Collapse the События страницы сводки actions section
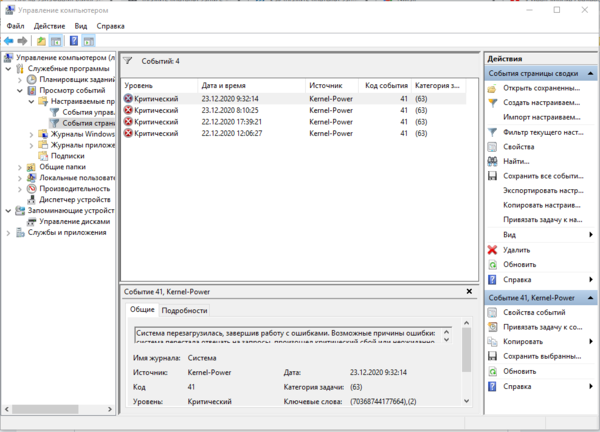 [590, 73]
